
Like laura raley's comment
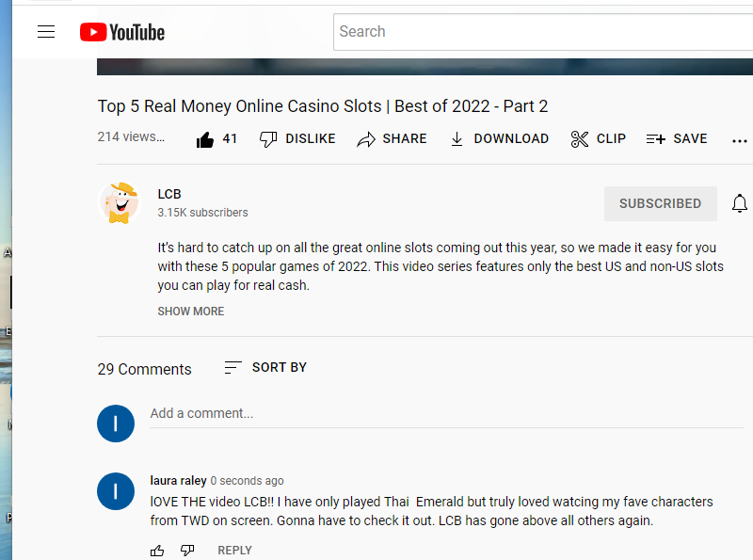tap(157, 551)
